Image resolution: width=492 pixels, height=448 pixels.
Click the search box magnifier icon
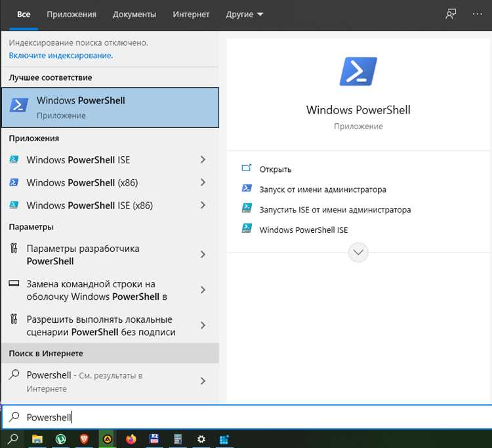click(x=14, y=417)
